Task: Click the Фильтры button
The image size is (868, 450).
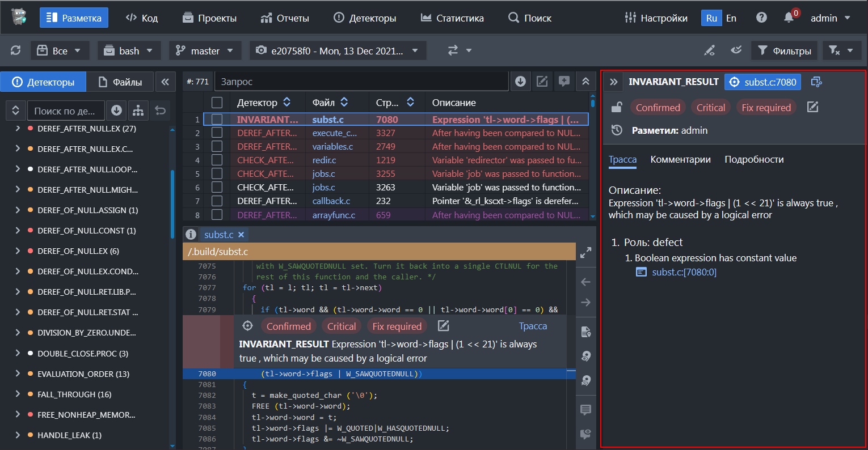Action: pos(784,51)
